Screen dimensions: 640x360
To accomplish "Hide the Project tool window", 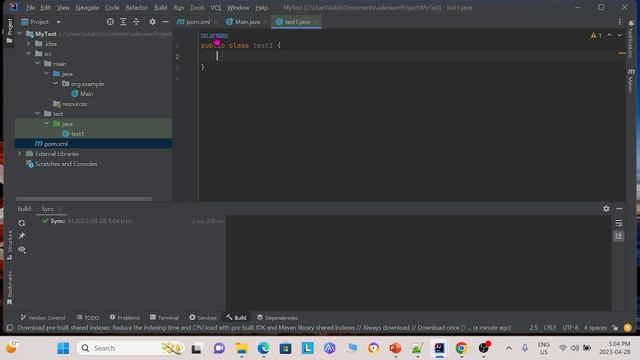I will [x=165, y=22].
